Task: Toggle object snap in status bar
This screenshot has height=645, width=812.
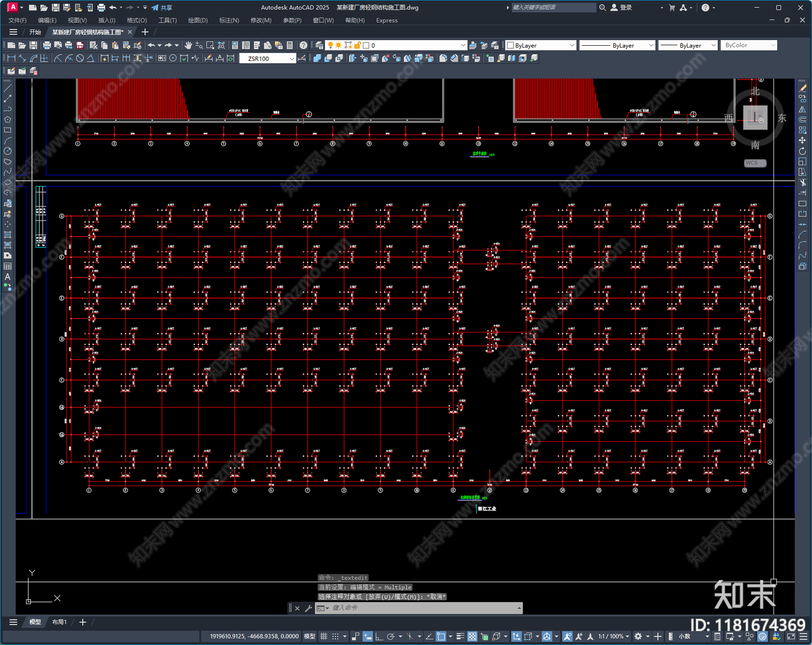Action: point(441,636)
